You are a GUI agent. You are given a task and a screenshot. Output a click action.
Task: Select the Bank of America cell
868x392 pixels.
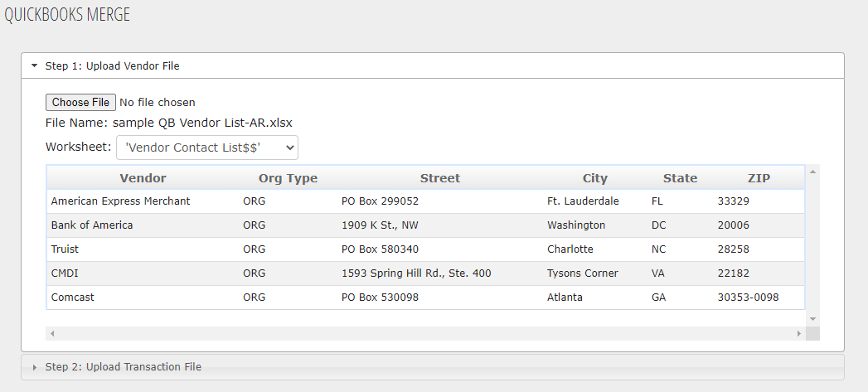coord(143,225)
